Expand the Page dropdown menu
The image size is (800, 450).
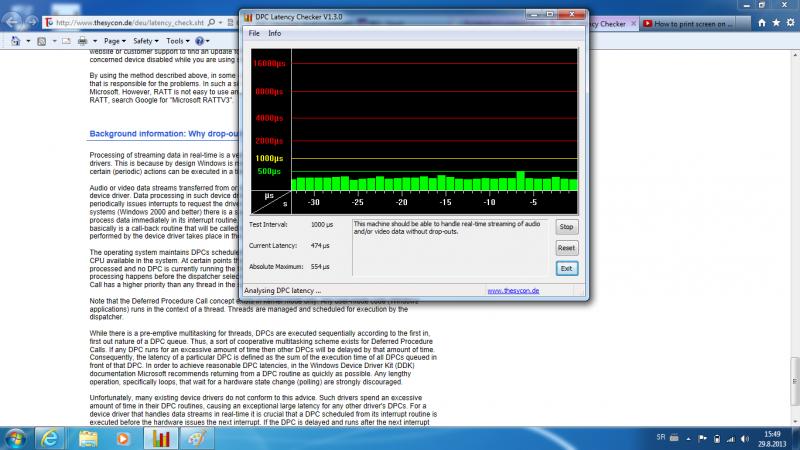(x=114, y=41)
